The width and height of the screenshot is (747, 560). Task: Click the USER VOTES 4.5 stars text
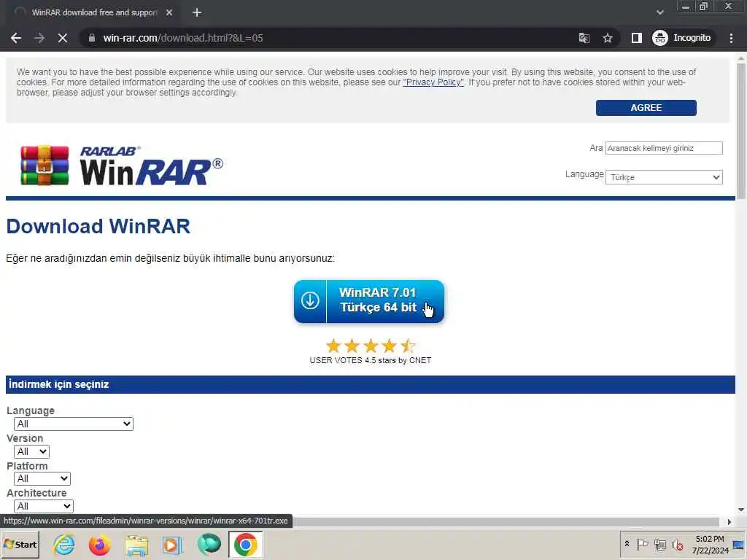[x=370, y=360]
